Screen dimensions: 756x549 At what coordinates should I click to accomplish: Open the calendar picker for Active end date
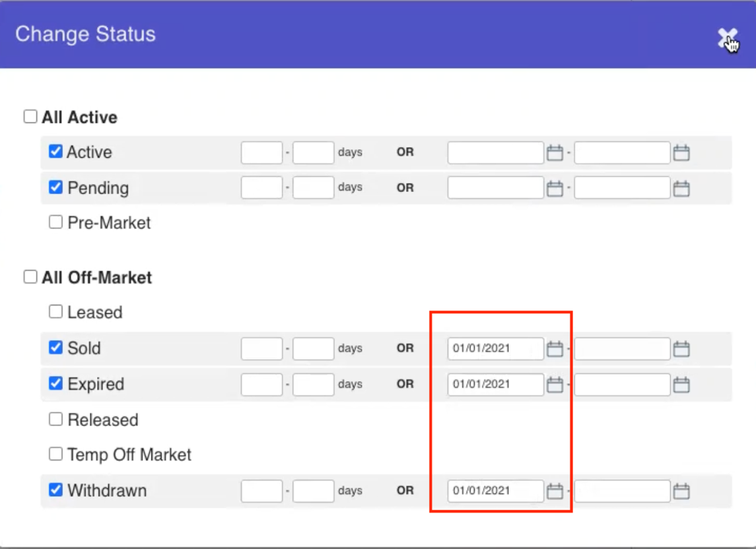(681, 152)
